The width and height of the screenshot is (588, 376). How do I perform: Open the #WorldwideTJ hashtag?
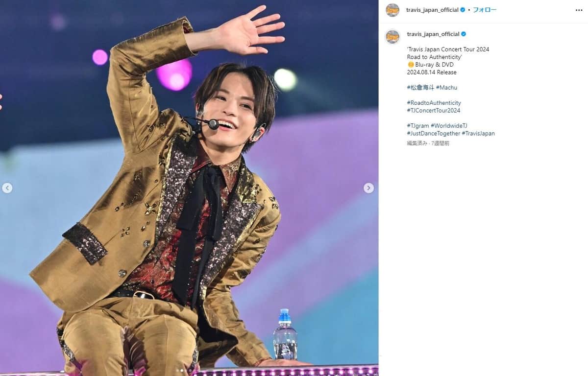449,126
